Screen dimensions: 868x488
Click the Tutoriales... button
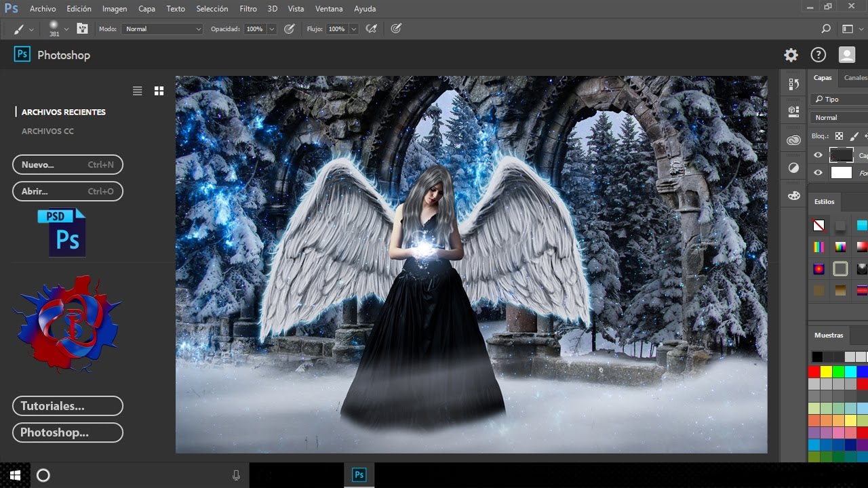coord(68,406)
